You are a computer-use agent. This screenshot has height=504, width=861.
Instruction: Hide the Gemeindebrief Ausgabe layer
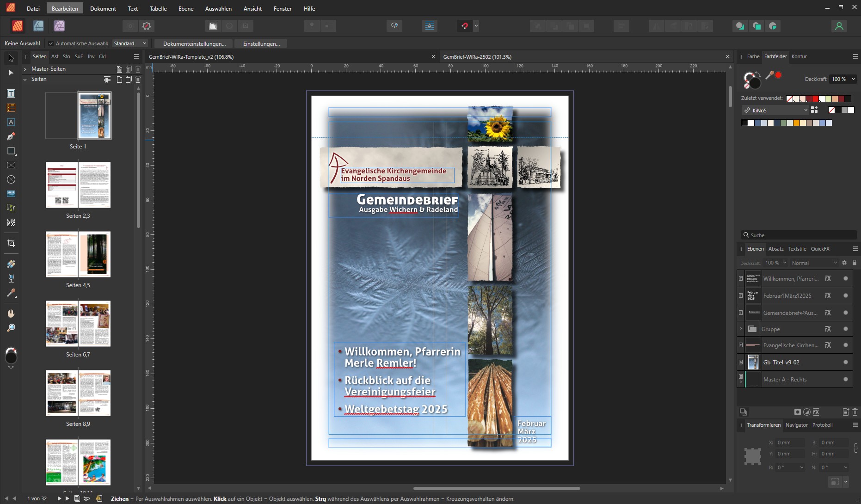click(x=846, y=313)
